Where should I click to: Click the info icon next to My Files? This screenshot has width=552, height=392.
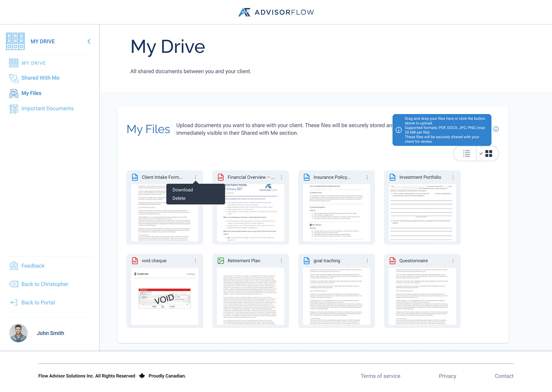[x=496, y=129]
